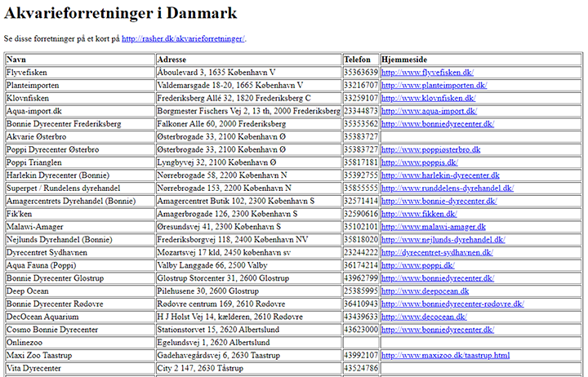Visit the poppis.dk link
The width and height of the screenshot is (588, 377).
(420, 162)
